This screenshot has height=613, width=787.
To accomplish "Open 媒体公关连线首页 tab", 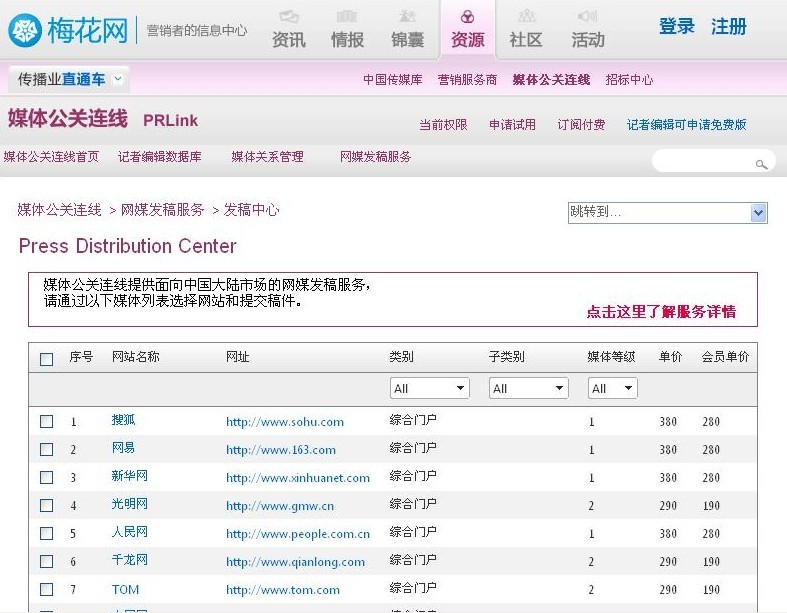I will pyautogui.click(x=51, y=157).
